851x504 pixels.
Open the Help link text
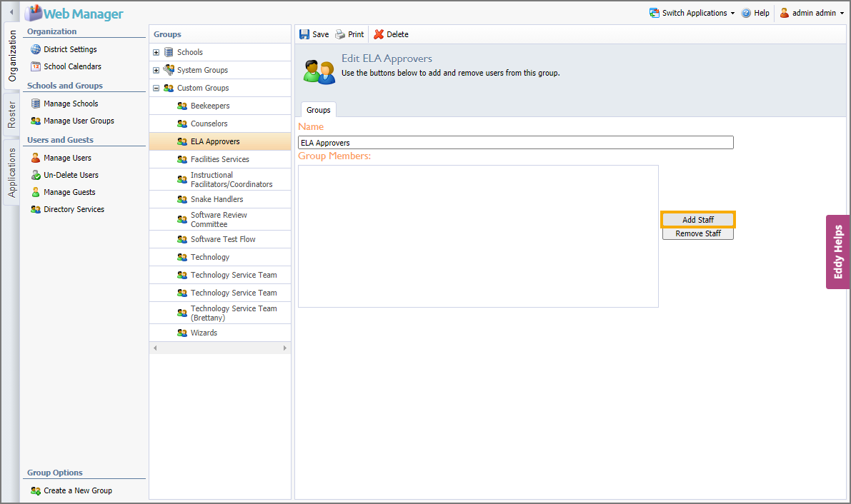[x=762, y=13]
